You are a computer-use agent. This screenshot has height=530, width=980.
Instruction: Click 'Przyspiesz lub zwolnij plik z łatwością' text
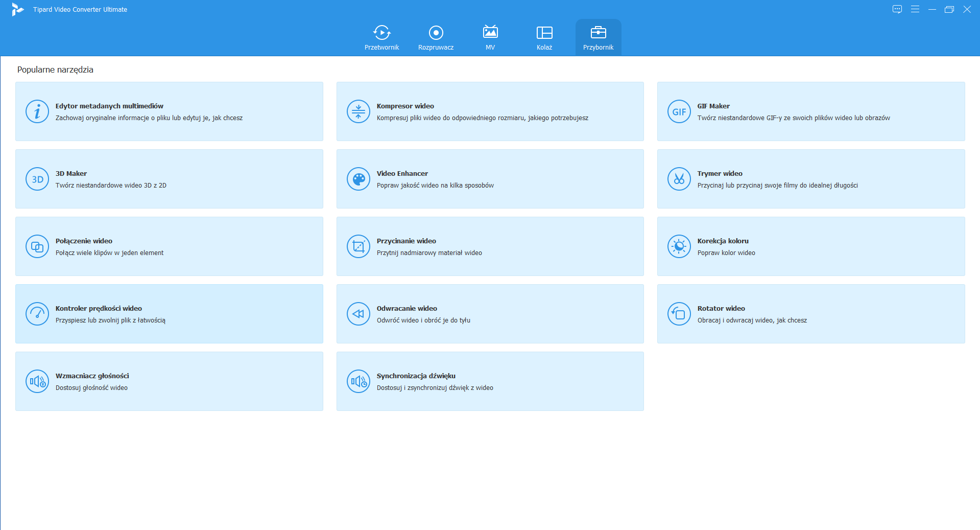[x=110, y=320]
